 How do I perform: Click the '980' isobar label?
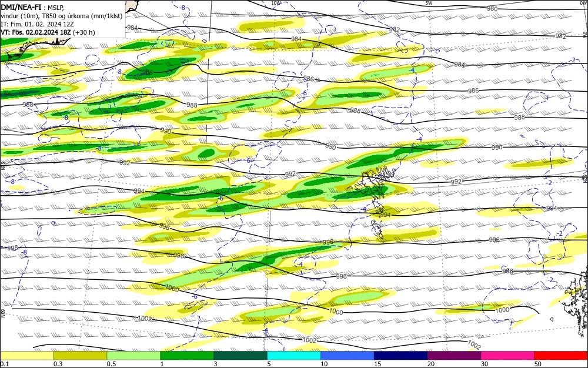(492, 9)
